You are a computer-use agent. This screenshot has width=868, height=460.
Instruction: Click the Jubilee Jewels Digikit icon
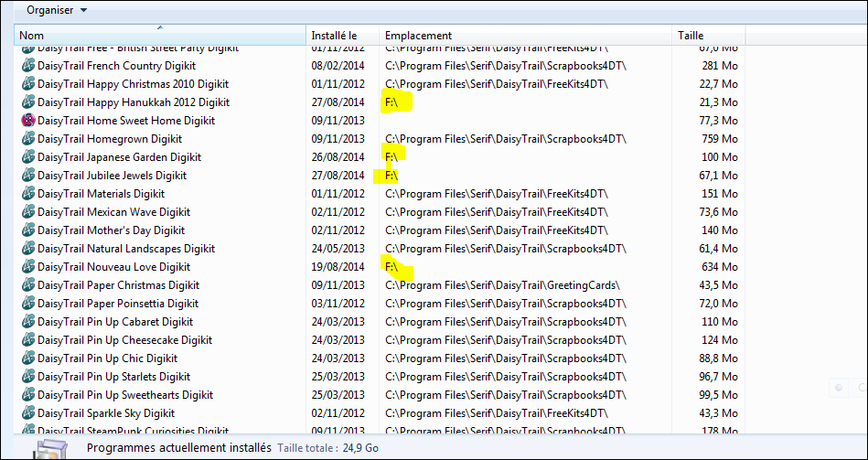pyautogui.click(x=28, y=176)
